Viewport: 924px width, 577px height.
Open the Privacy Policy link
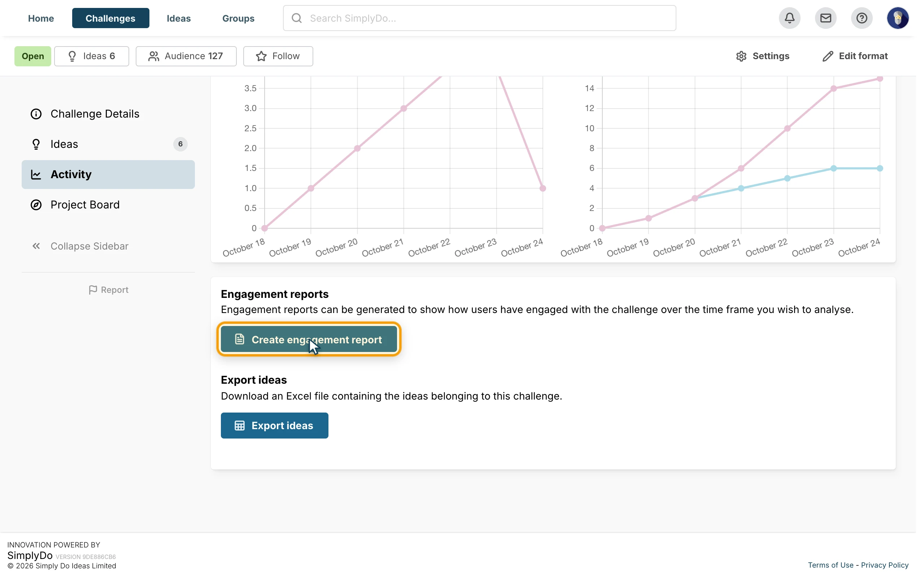pos(885,565)
